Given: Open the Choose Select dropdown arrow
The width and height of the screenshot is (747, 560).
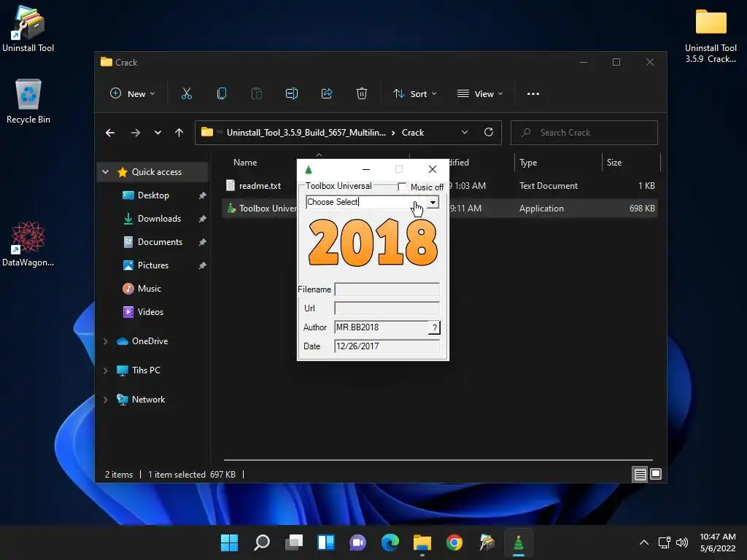Looking at the screenshot, I should (x=433, y=203).
